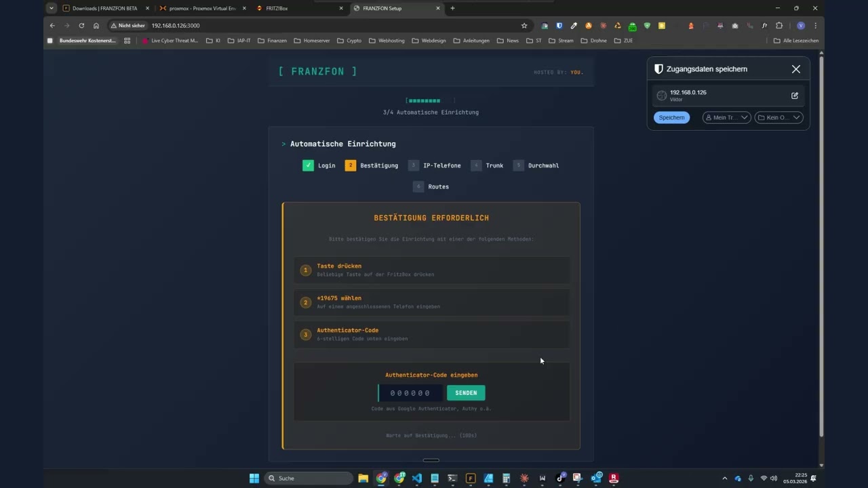
Task: Click the FRANZFON logo header
Action: 317,71
